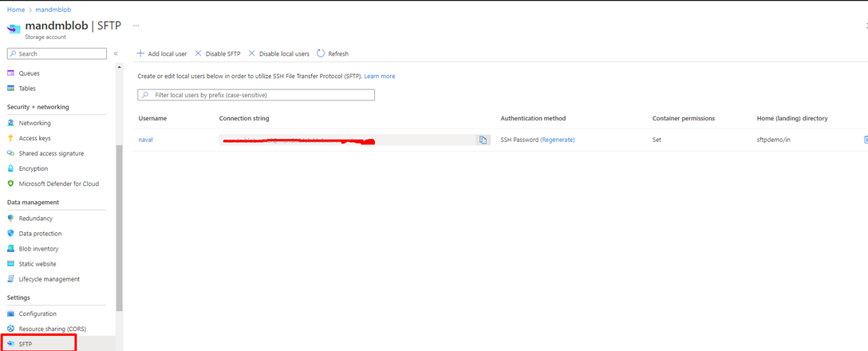The width and height of the screenshot is (868, 351).
Task: Click the Tables grid icon
Action: (x=10, y=88)
